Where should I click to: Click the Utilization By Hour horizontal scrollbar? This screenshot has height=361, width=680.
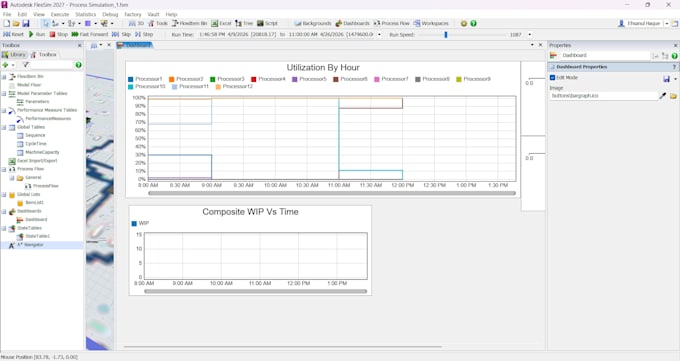332,194
